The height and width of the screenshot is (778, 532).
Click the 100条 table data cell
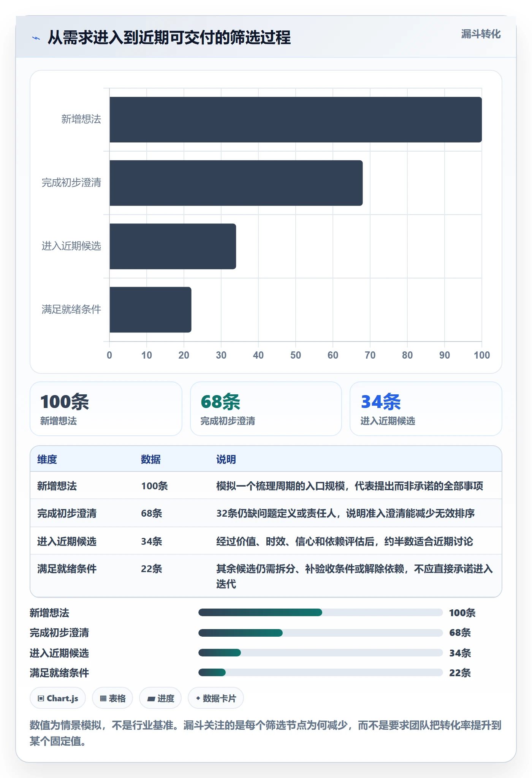pyautogui.click(x=154, y=486)
